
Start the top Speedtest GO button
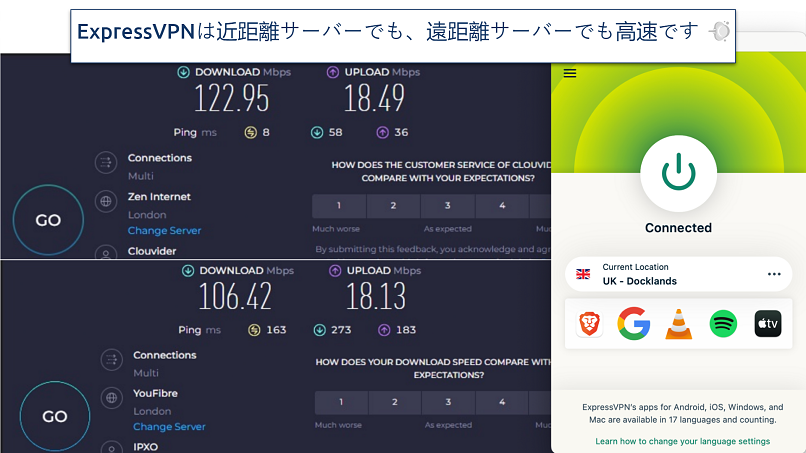(48, 220)
